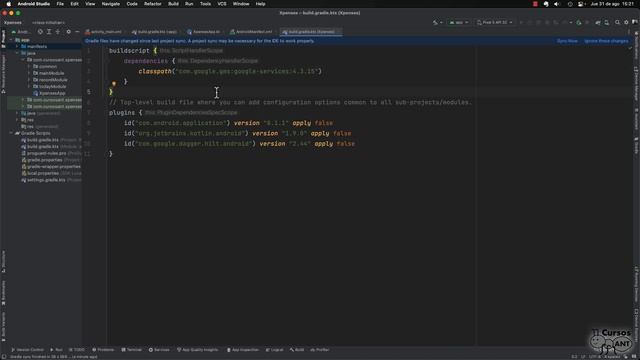640x360 pixels.
Task: Click the Make Project hammer icon
Action: (x=435, y=22)
